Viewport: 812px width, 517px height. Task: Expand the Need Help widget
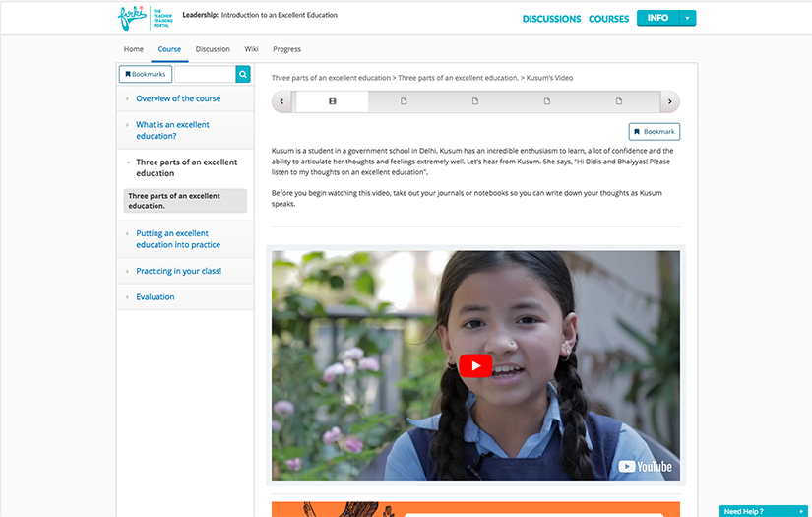[764, 511]
